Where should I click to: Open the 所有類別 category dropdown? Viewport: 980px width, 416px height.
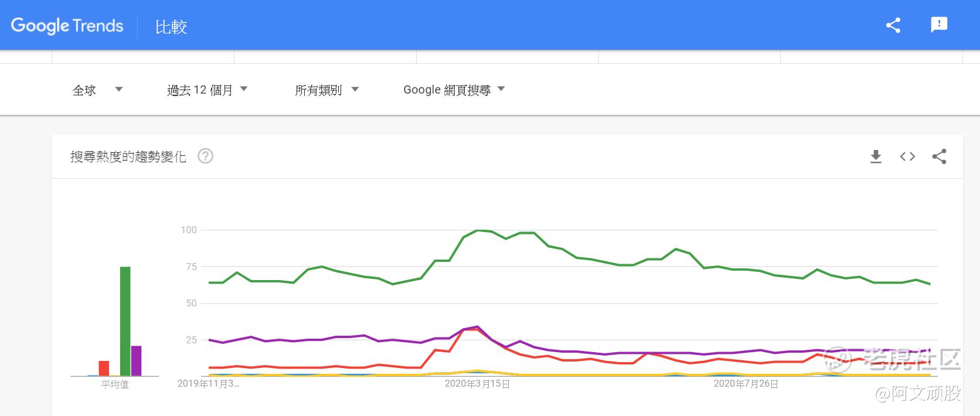326,90
